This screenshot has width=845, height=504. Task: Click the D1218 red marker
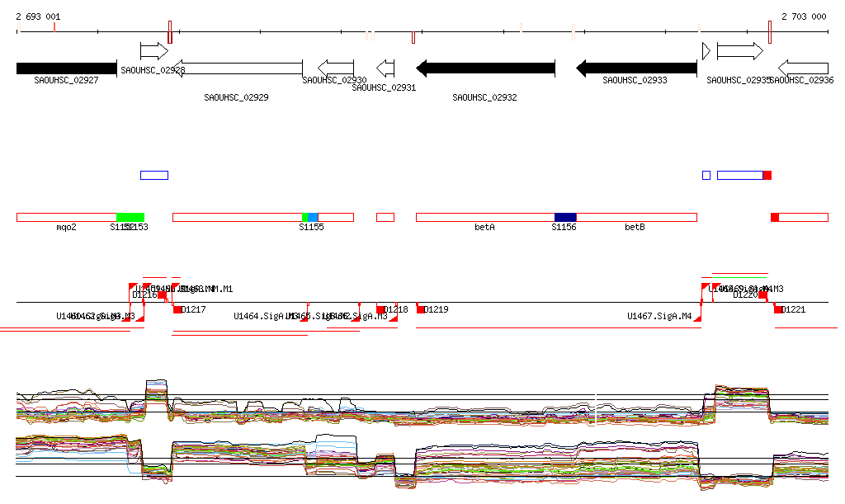(x=380, y=309)
